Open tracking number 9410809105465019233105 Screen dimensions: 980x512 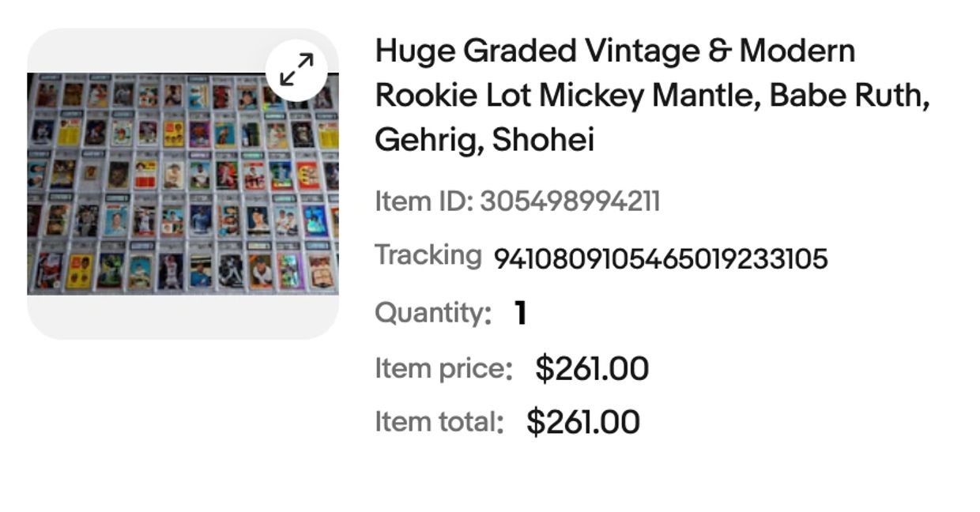[660, 258]
